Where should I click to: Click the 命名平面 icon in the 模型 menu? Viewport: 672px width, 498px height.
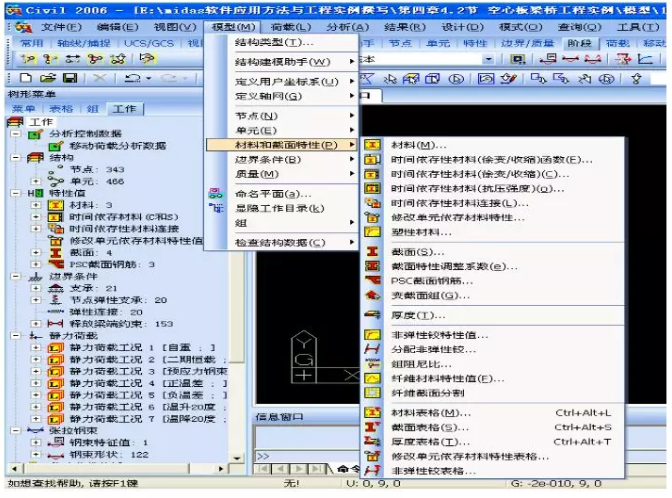[216, 194]
